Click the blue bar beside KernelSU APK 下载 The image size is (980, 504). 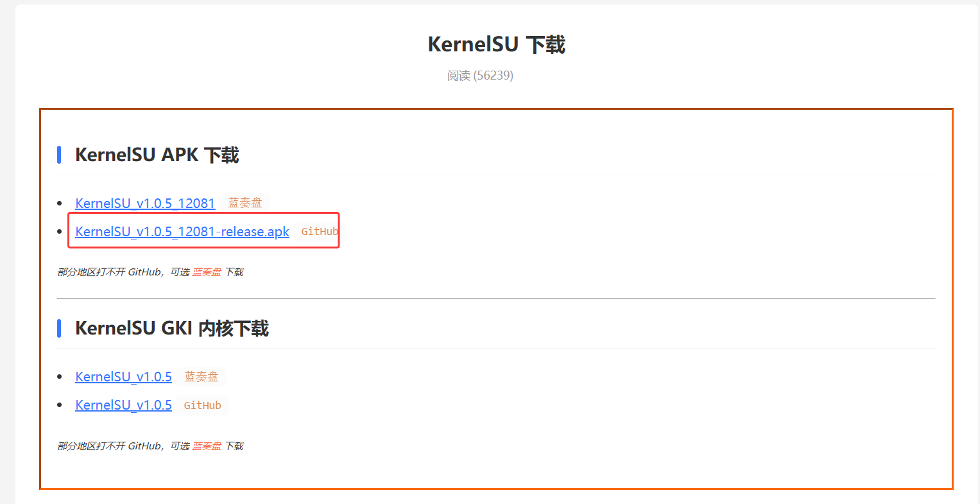point(59,155)
